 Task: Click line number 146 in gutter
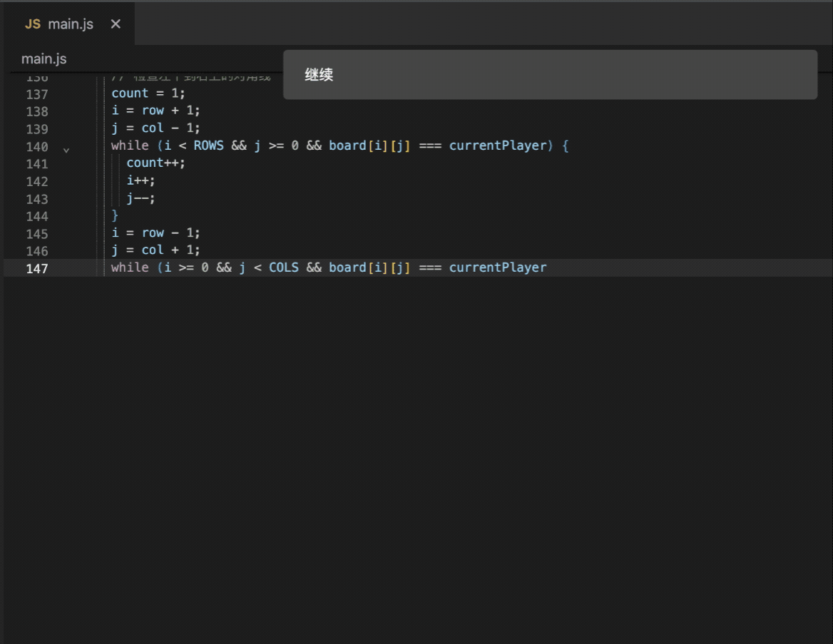click(x=36, y=251)
